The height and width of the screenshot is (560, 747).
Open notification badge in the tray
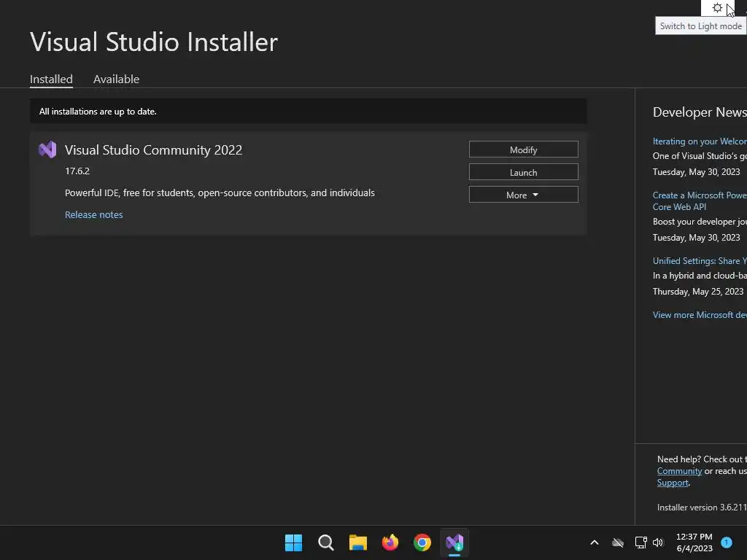point(727,542)
